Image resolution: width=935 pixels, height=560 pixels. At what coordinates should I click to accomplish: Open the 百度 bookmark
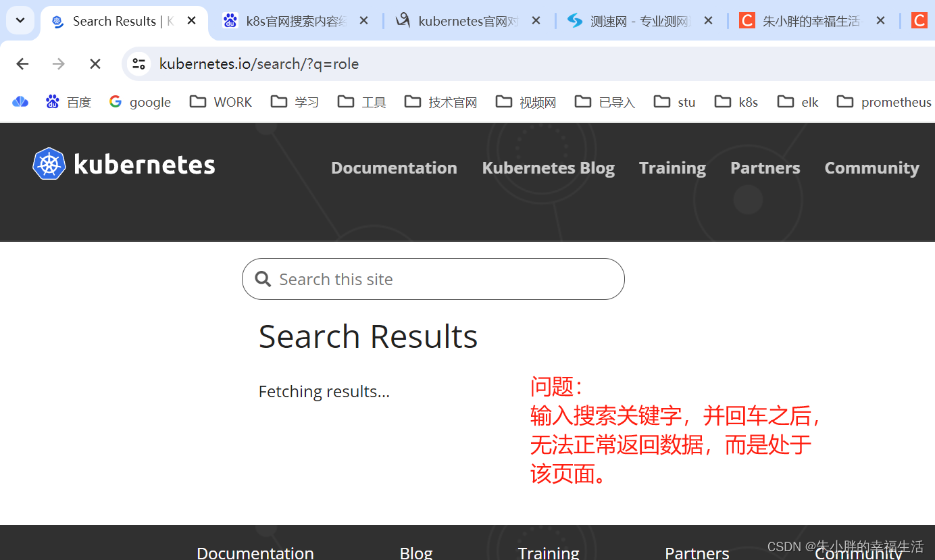[x=68, y=102]
